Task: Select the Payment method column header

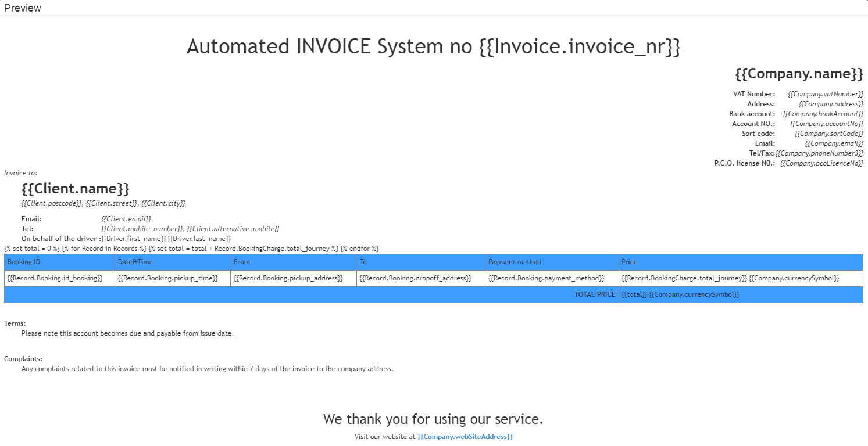Action: coord(515,262)
